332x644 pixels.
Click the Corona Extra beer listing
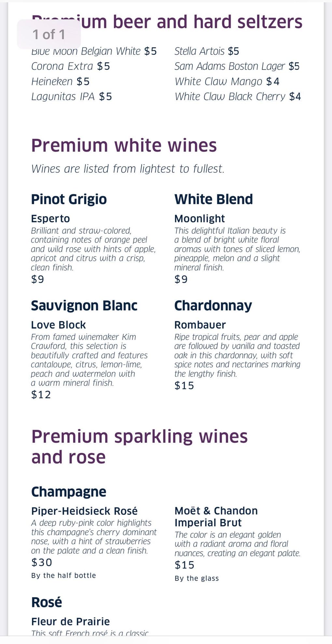pos(71,66)
